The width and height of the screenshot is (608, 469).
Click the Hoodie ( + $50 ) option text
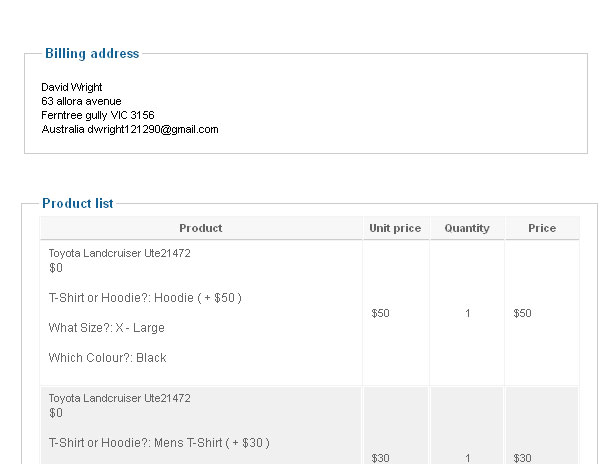click(x=198, y=298)
